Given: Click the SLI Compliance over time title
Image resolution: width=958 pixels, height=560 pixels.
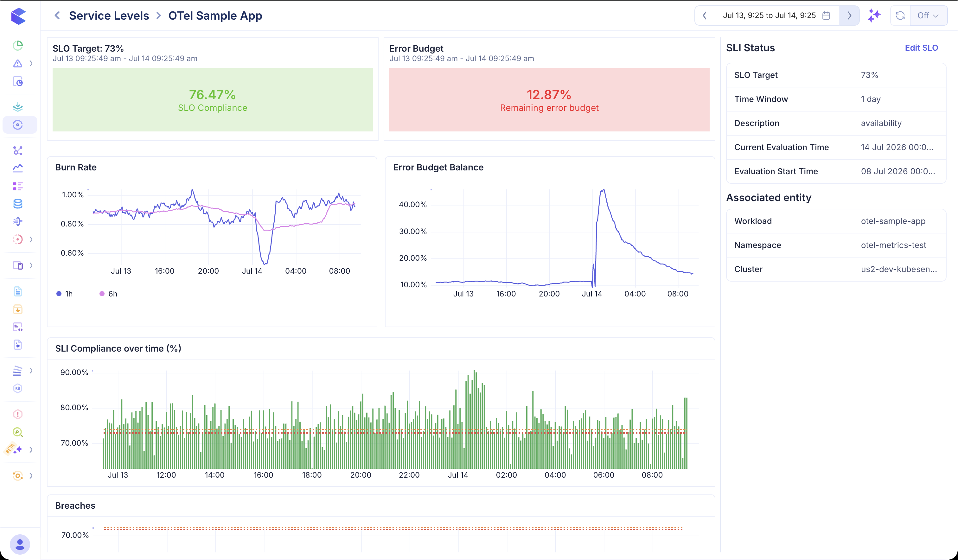Looking at the screenshot, I should tap(118, 349).
